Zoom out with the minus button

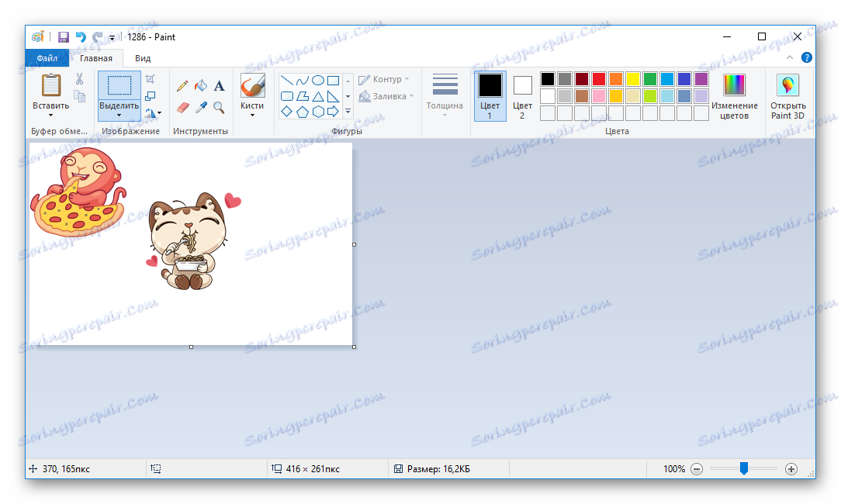point(697,469)
